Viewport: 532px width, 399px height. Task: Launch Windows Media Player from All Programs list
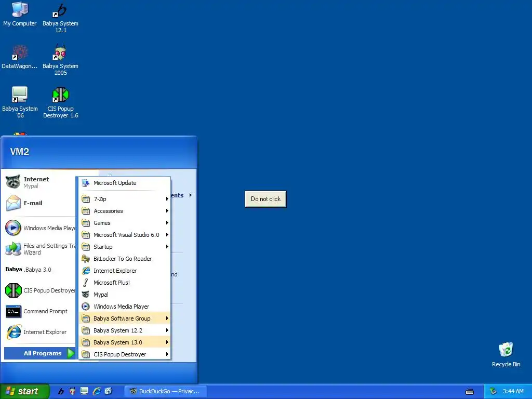click(125, 307)
